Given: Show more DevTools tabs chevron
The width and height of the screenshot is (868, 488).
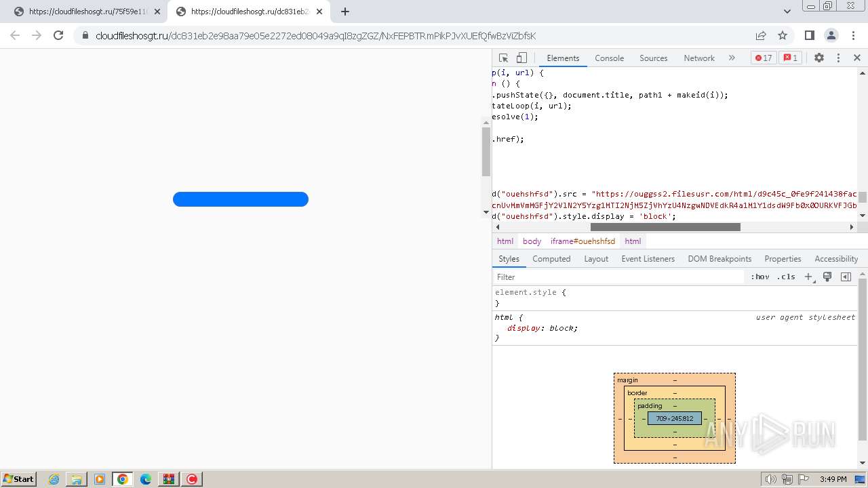Looking at the screenshot, I should pos(732,58).
